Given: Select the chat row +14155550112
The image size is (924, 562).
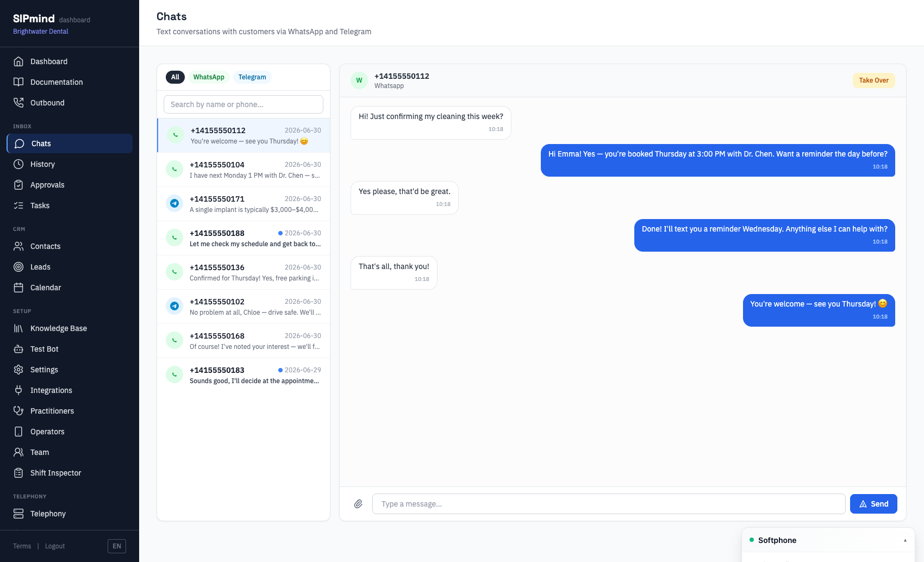Looking at the screenshot, I should tap(244, 135).
